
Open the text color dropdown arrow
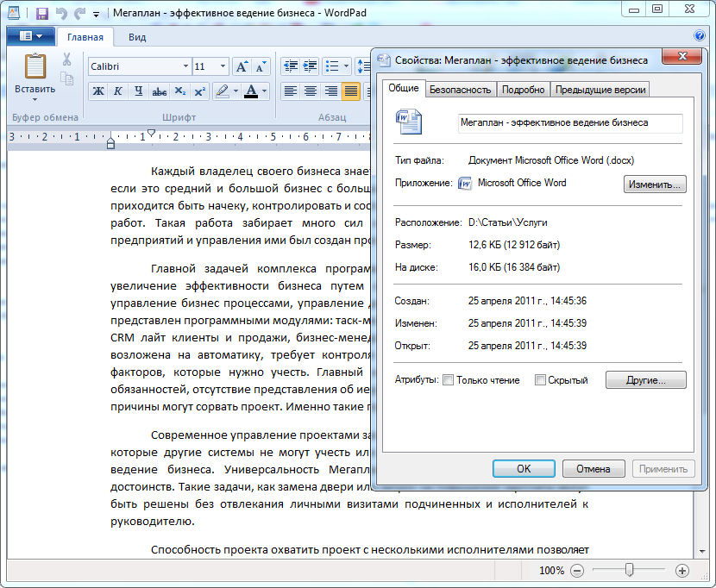pos(264,91)
